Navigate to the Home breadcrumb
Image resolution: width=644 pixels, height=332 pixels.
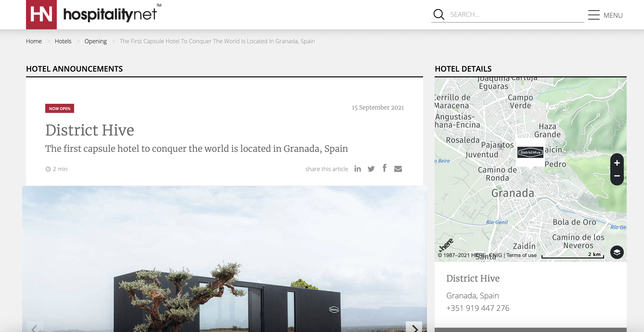pos(34,41)
